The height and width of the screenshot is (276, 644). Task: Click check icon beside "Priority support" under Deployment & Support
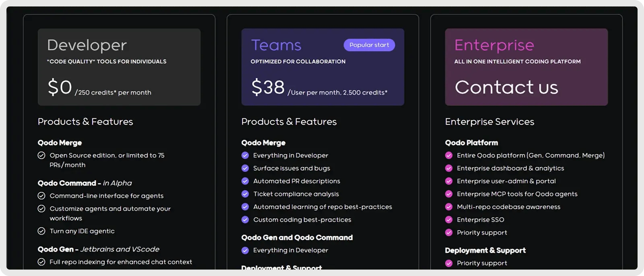tap(449, 263)
